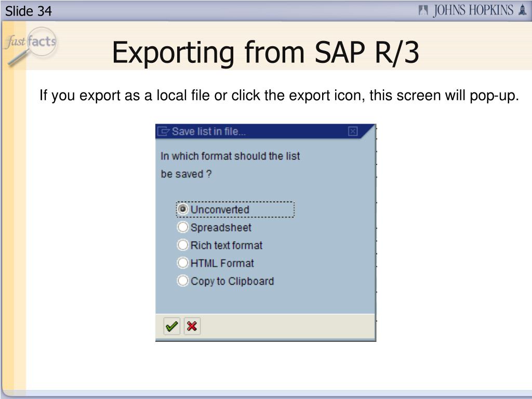Click the dialog title bar export icon
532x399 pixels.
164,131
